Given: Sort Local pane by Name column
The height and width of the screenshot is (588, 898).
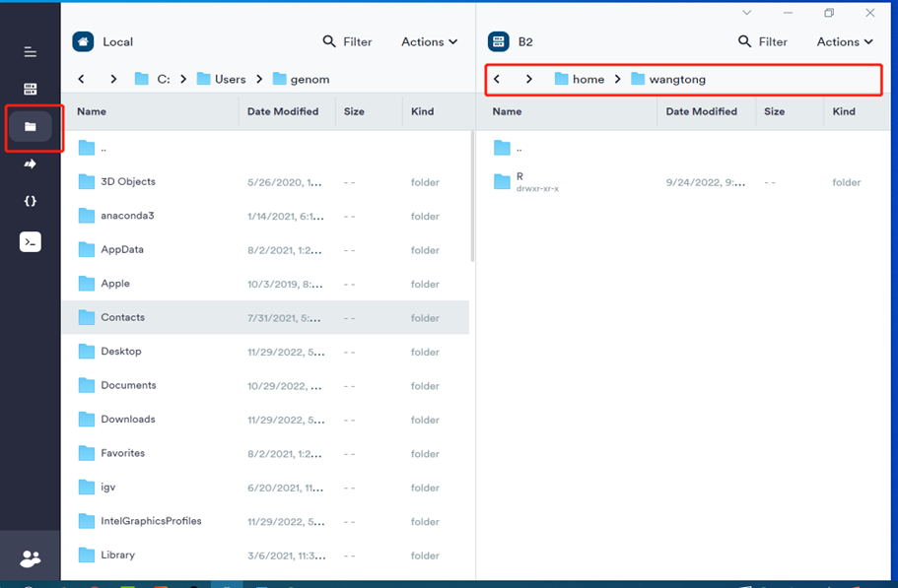Looking at the screenshot, I should 92,111.
